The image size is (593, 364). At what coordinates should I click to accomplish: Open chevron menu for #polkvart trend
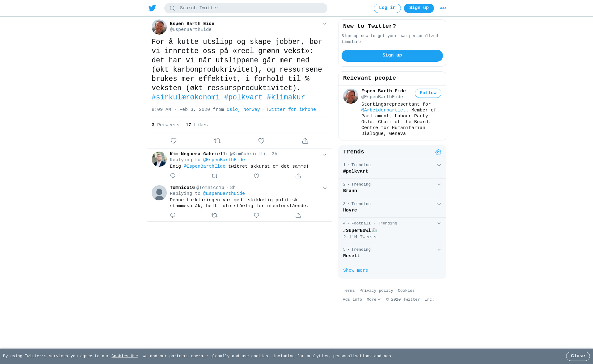pos(439,165)
